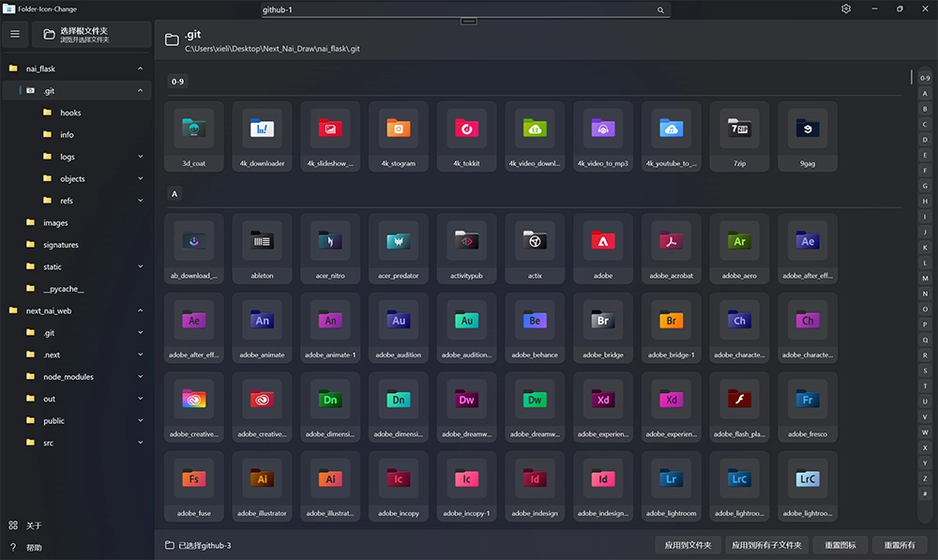Expand the objects folder
This screenshot has height=560, width=938.
(140, 178)
